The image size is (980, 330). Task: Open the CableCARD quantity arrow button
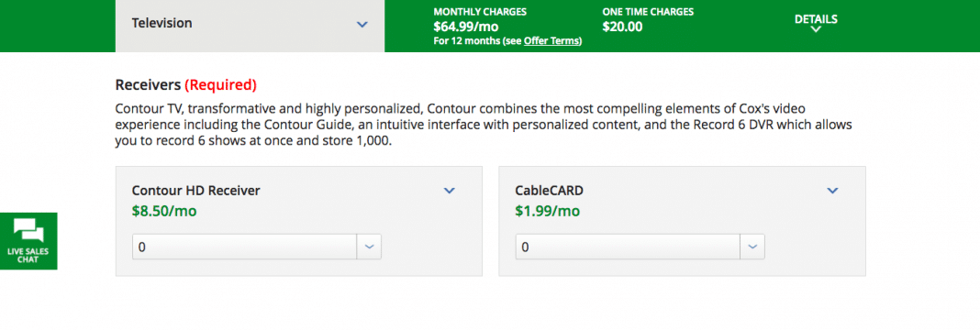[x=752, y=247]
